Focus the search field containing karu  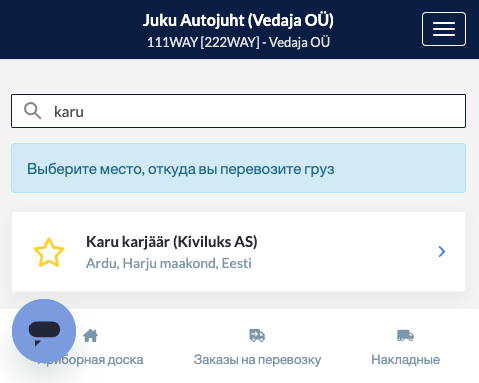[239, 111]
